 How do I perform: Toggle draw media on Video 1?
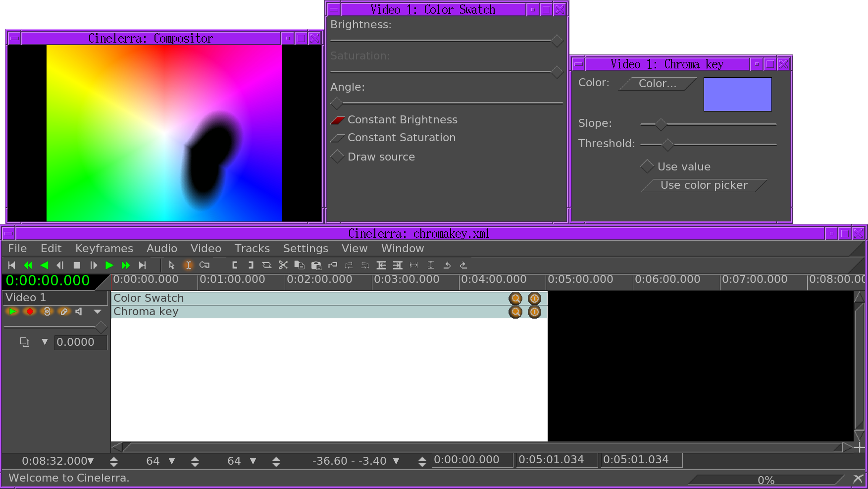[x=64, y=312]
